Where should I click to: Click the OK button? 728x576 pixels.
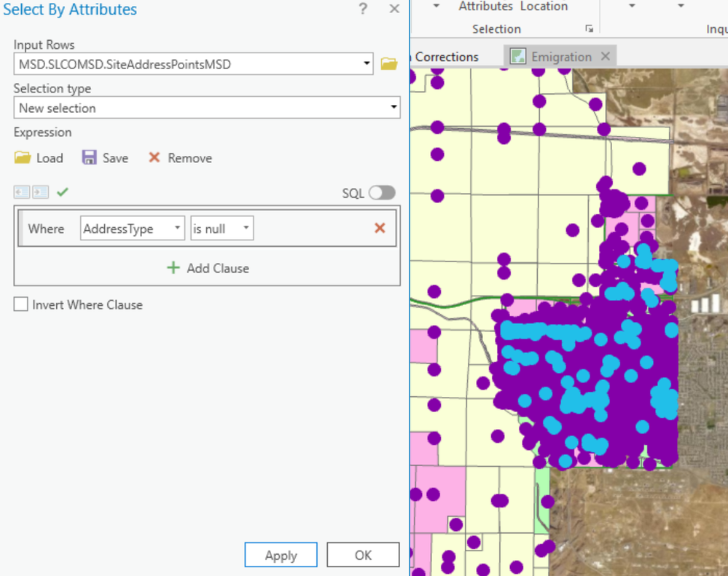pos(363,555)
